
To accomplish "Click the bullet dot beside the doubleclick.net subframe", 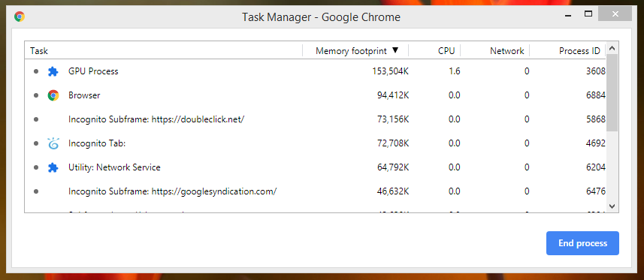I will [36, 119].
